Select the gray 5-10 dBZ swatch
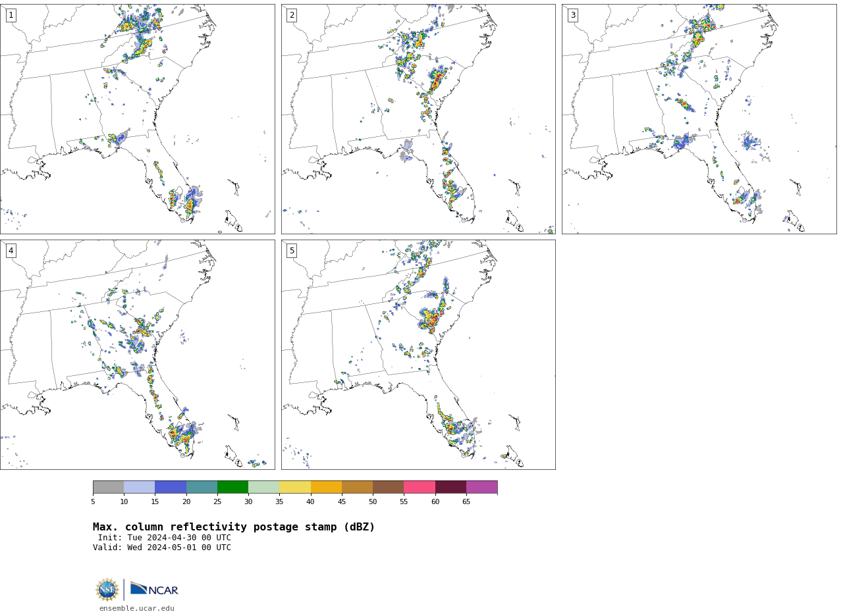843x616 pixels. click(x=108, y=487)
